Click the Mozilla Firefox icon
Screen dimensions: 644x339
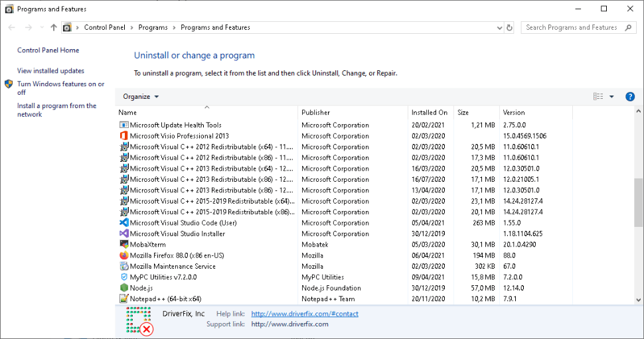pyautogui.click(x=123, y=255)
